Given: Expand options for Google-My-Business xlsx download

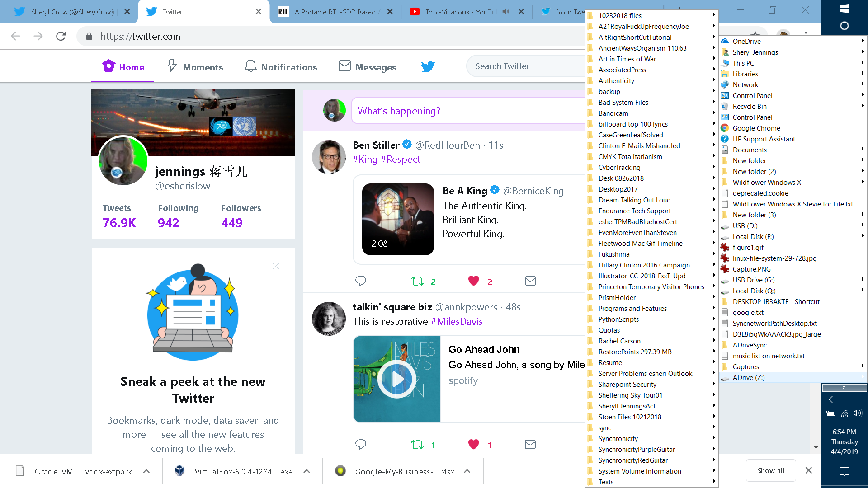Looking at the screenshot, I should (467, 471).
